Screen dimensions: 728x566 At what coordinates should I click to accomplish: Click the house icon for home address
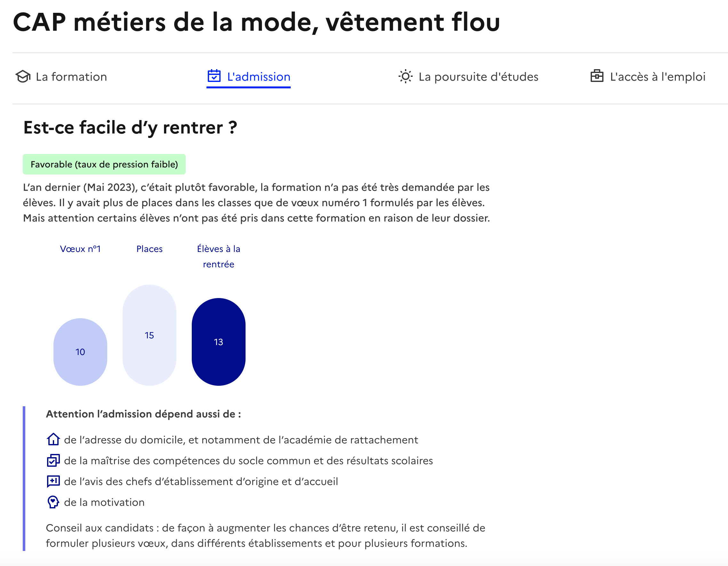(x=53, y=440)
